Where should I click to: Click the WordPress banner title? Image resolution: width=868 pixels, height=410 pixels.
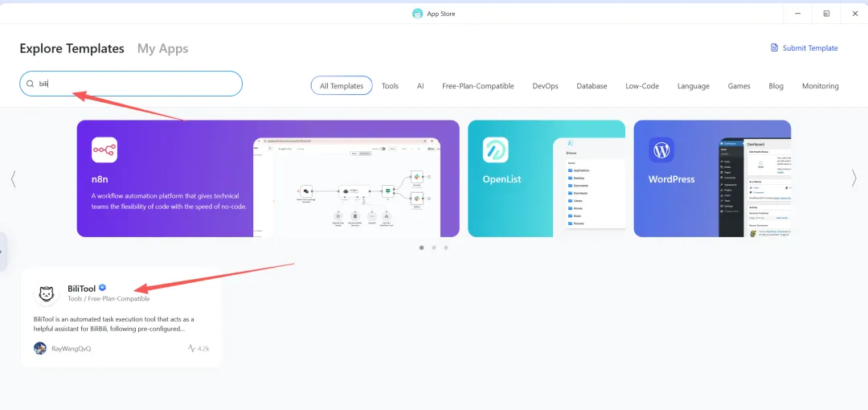671,179
